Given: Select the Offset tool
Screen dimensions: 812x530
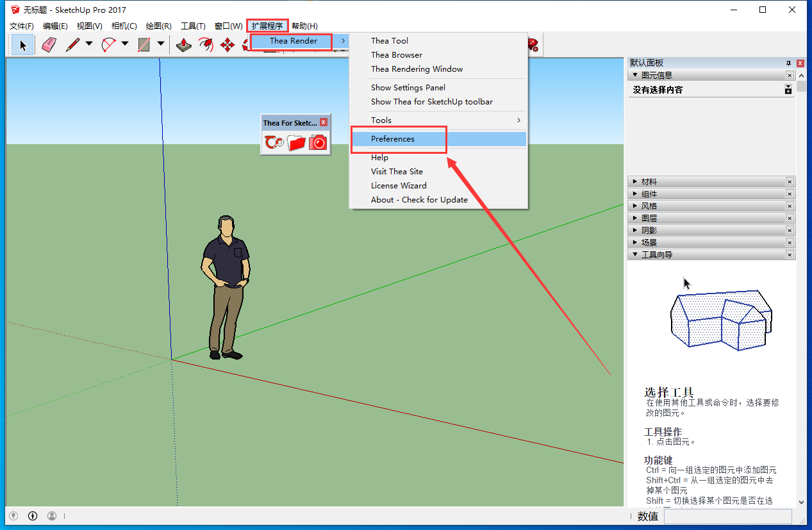Looking at the screenshot, I should tap(206, 45).
